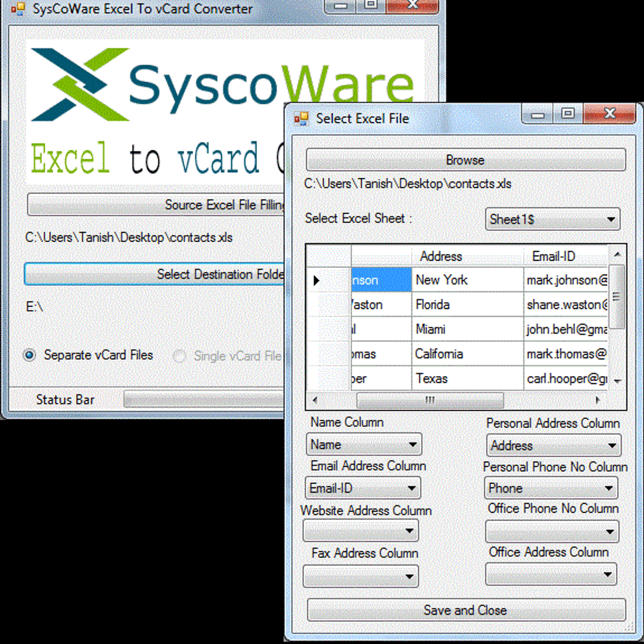This screenshot has height=644, width=644.
Task: Open the Select Excel Sheet dropdown
Action: [x=553, y=219]
